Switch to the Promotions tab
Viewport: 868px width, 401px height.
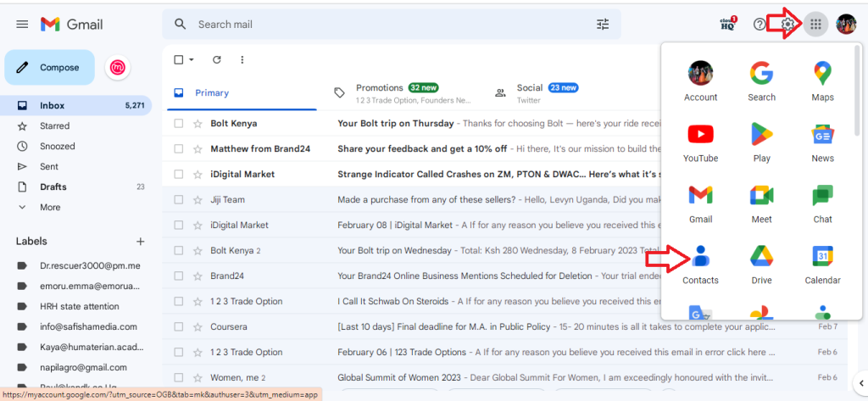[403, 93]
